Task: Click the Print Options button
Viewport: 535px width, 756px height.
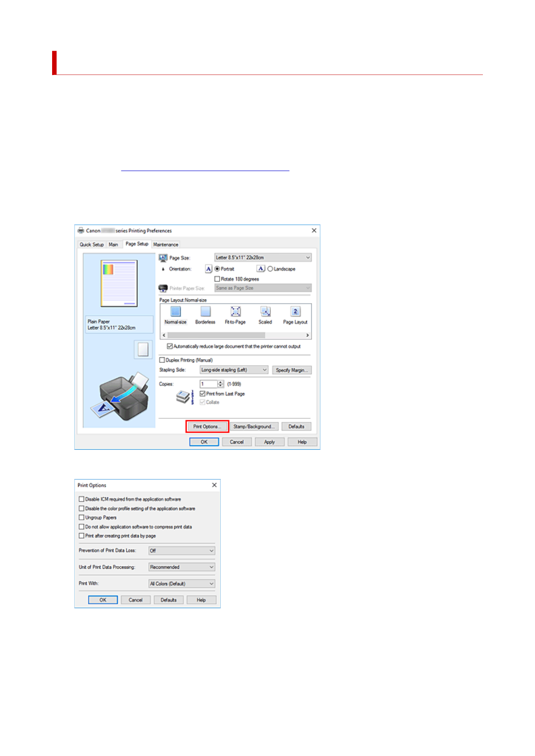Action: coord(207,426)
